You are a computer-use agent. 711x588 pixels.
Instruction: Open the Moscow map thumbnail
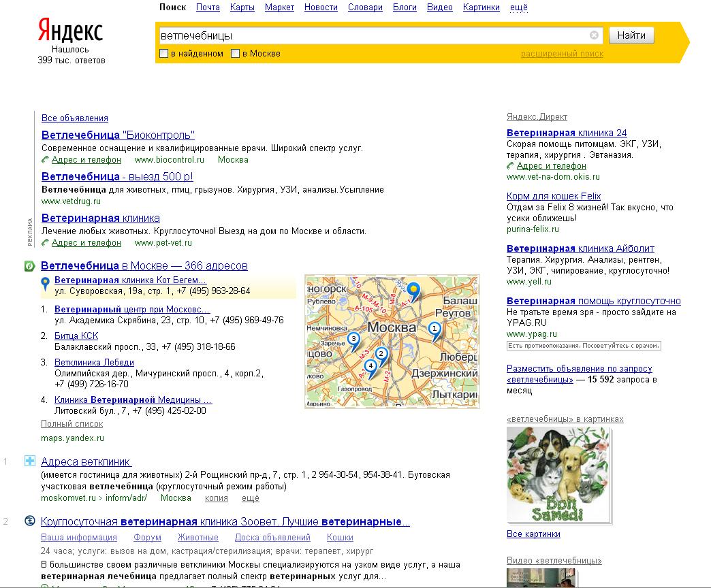click(392, 342)
